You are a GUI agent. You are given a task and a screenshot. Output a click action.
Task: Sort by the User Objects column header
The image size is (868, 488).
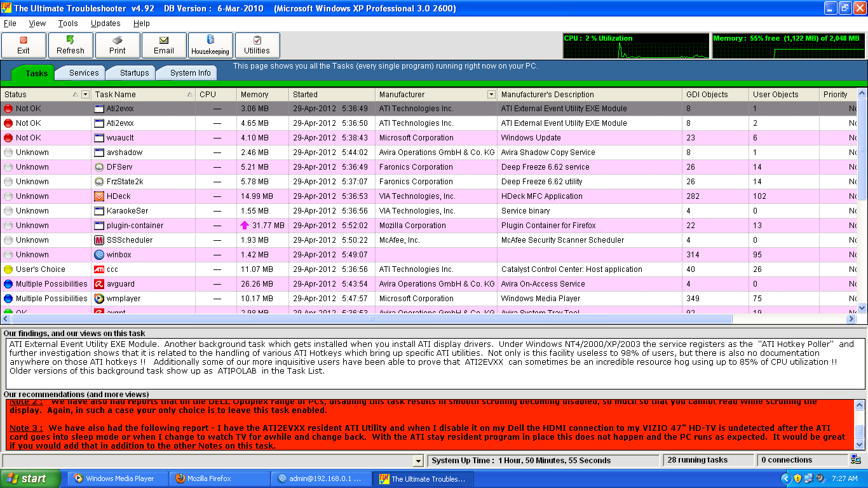coord(784,95)
